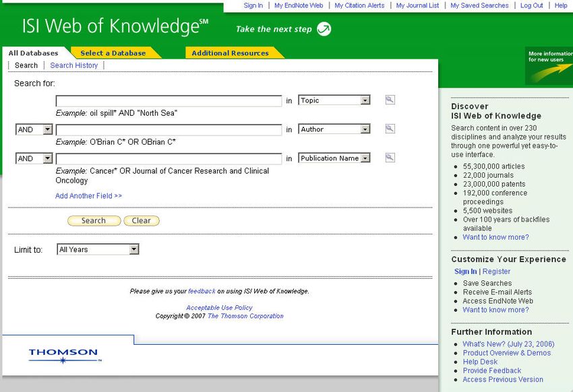Click Sign In in the top navigation
Viewport: 573px width, 392px height.
point(253,5)
